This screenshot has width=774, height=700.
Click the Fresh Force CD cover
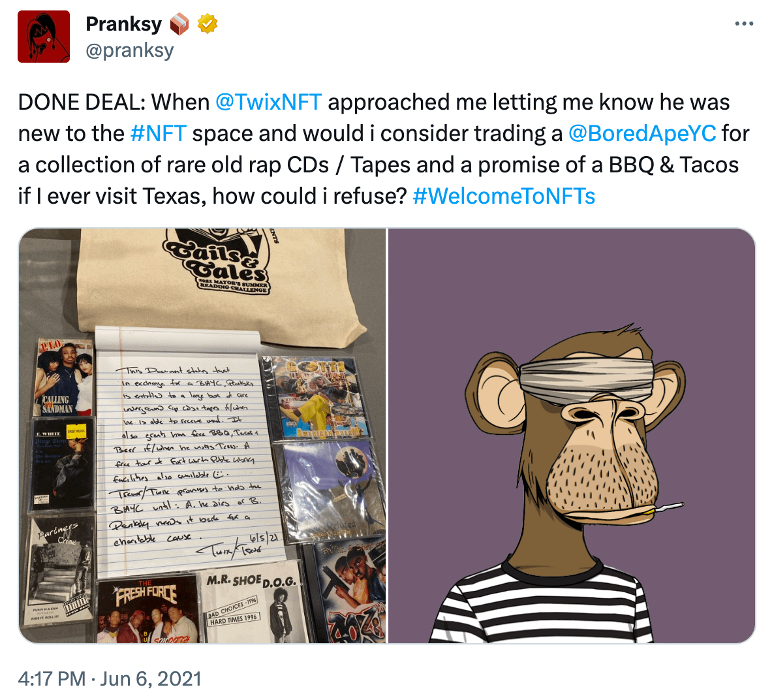(147, 611)
